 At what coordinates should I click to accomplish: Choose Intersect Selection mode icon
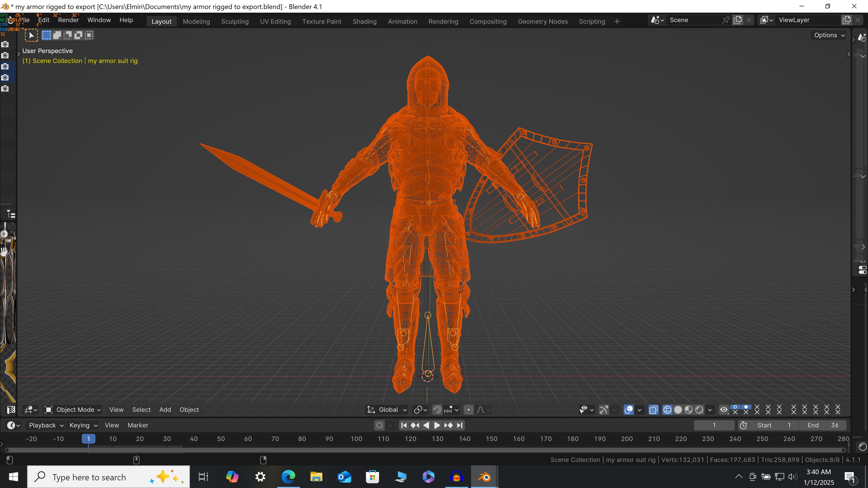(x=89, y=35)
